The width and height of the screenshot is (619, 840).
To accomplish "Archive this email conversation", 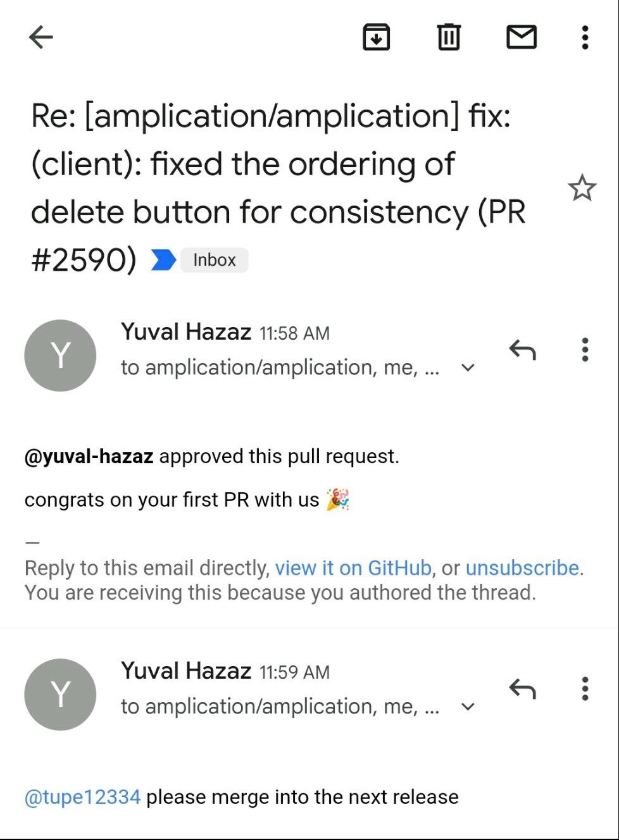I will 376,37.
